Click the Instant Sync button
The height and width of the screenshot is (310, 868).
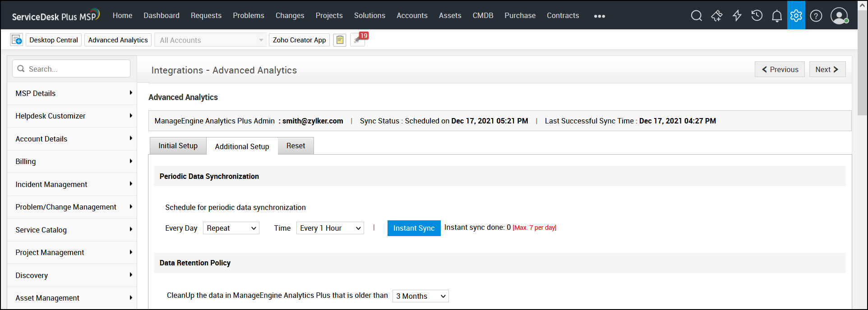tap(414, 228)
